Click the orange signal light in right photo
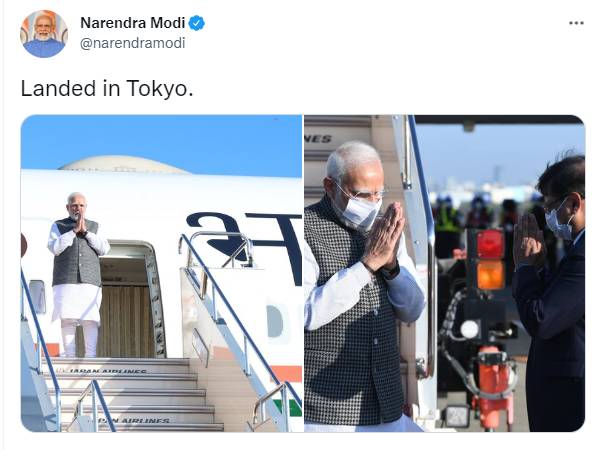The image size is (600, 450). point(490,275)
